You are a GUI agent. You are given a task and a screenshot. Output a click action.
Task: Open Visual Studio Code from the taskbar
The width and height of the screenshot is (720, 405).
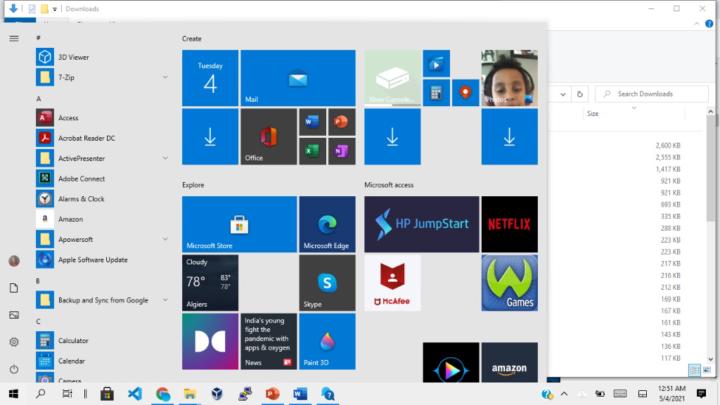point(135,394)
